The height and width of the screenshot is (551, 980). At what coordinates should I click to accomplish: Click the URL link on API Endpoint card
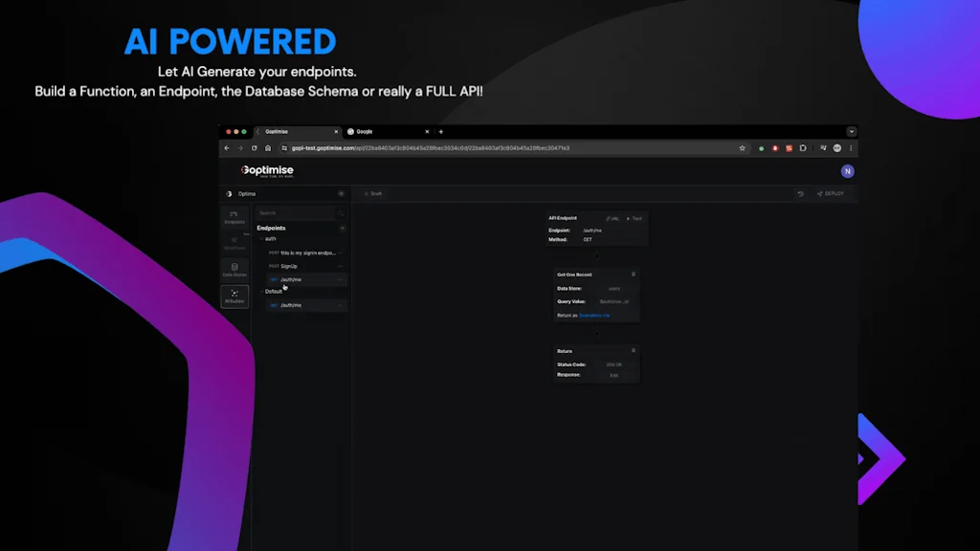[x=612, y=219]
